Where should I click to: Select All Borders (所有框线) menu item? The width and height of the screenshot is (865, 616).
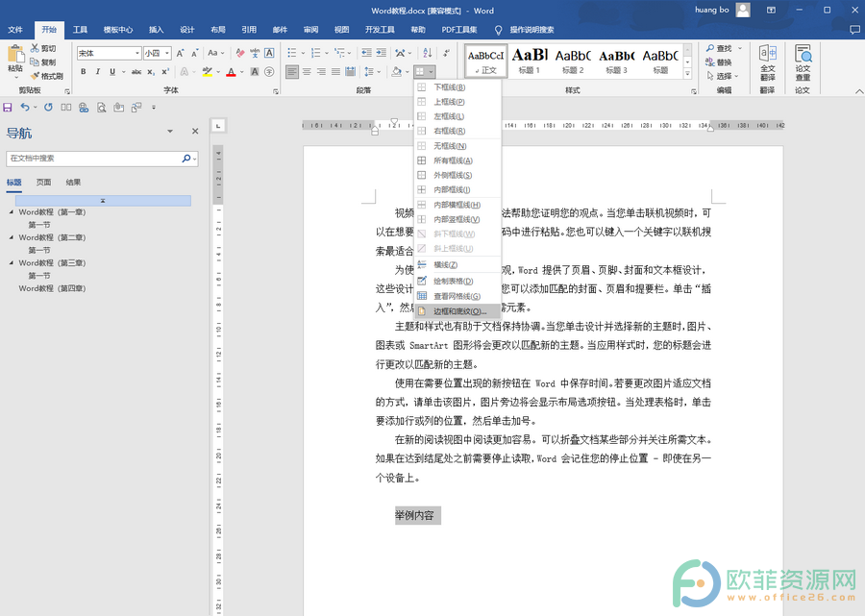click(457, 160)
